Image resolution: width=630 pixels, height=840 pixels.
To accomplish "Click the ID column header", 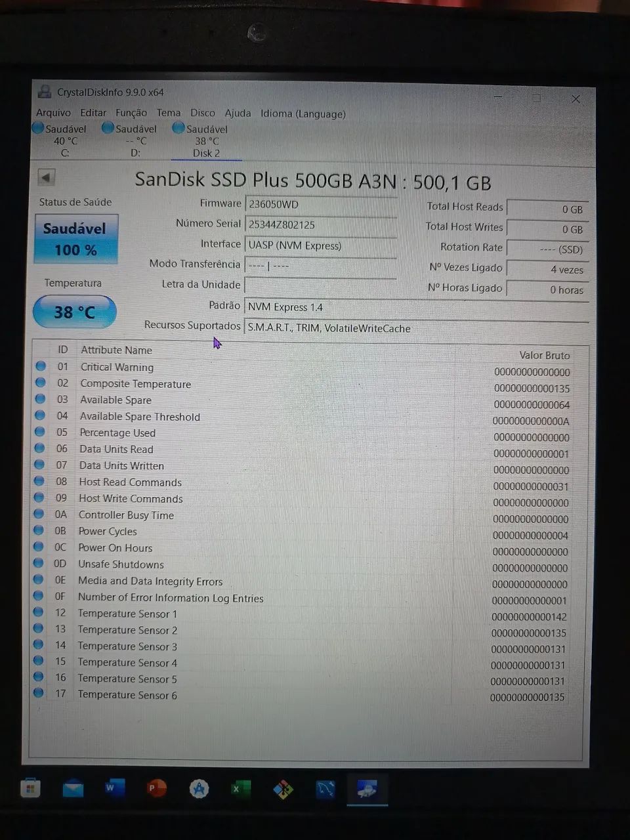I will [x=63, y=350].
